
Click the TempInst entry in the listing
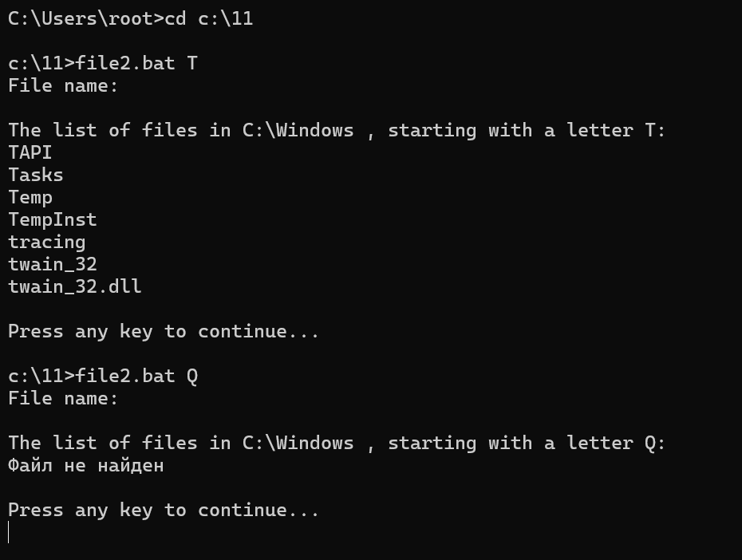pyautogui.click(x=53, y=220)
